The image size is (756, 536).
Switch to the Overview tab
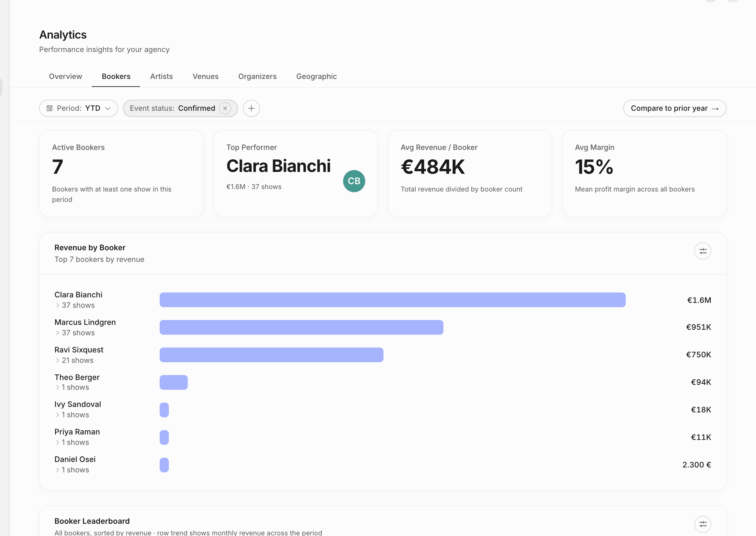[65, 76]
